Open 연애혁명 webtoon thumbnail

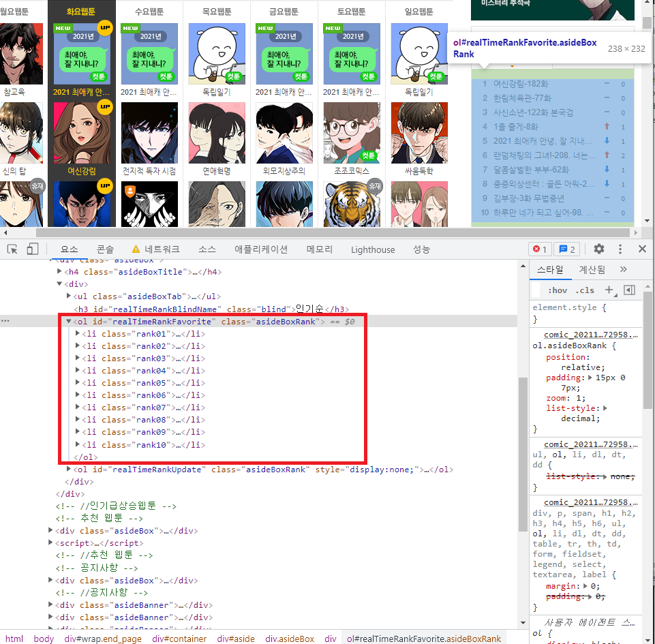(x=217, y=133)
